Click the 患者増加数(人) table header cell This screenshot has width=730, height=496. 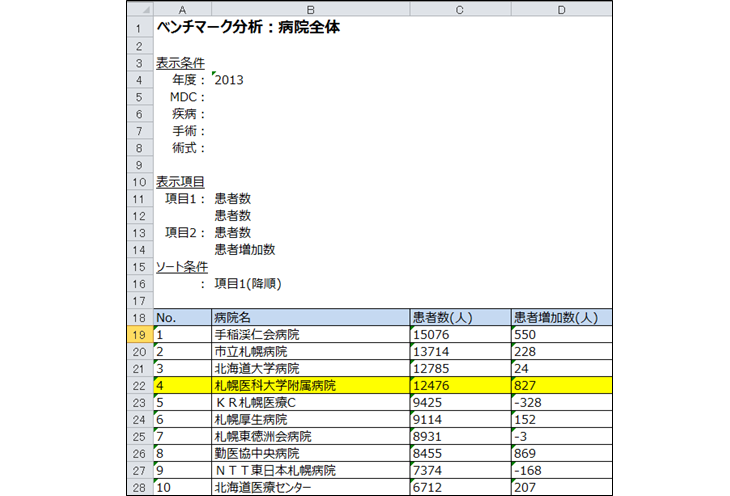pyautogui.click(x=561, y=318)
